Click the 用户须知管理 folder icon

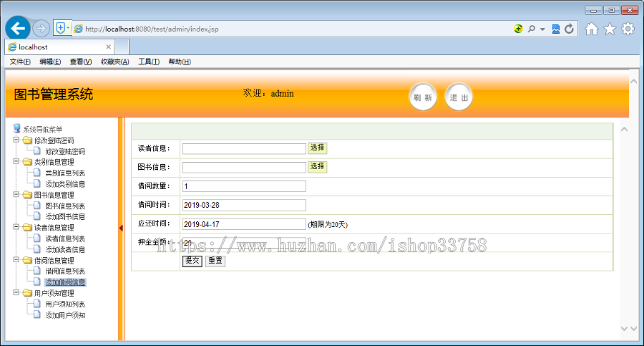(27, 293)
